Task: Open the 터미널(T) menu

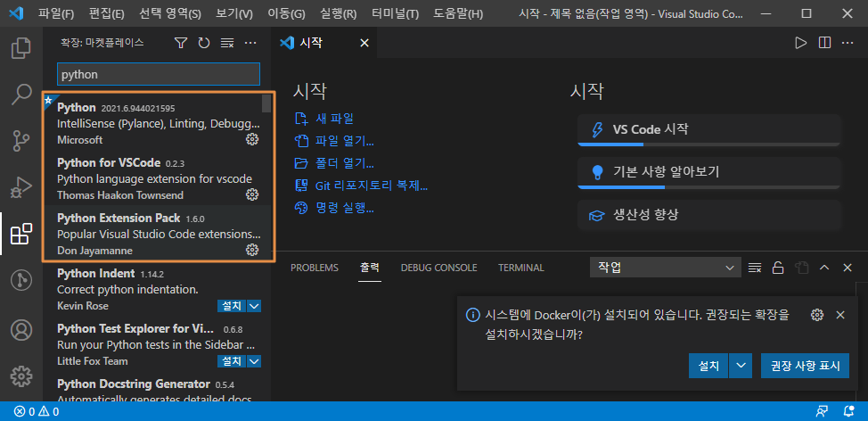Action: [396, 14]
